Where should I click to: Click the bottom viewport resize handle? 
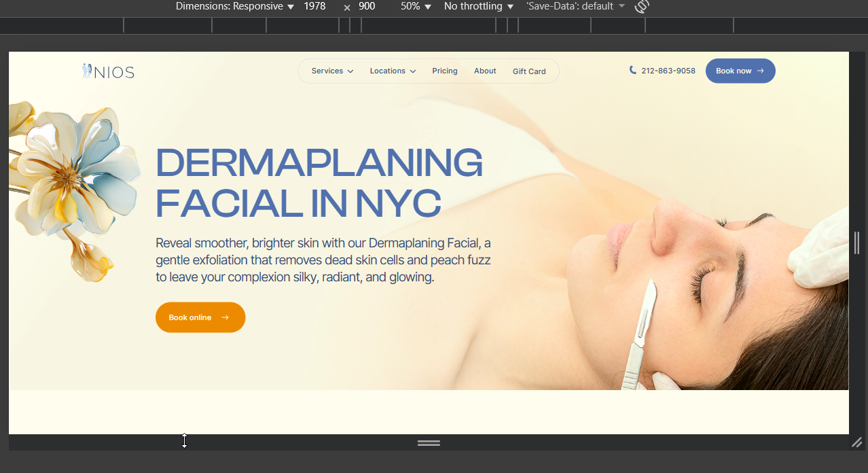coord(429,442)
